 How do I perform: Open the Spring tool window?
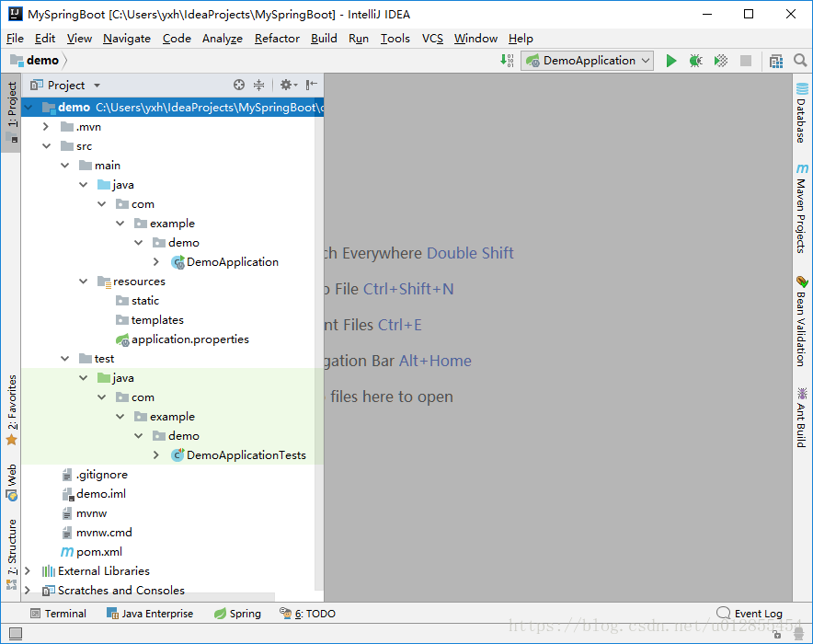(237, 614)
